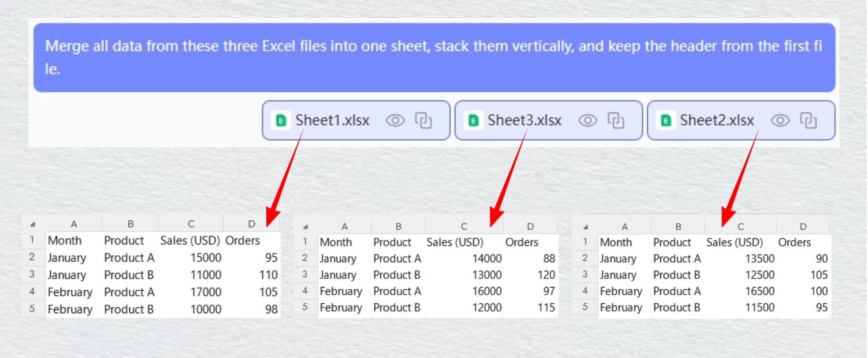Copy Sheet1.xlsx using its copy icon

pos(424,121)
